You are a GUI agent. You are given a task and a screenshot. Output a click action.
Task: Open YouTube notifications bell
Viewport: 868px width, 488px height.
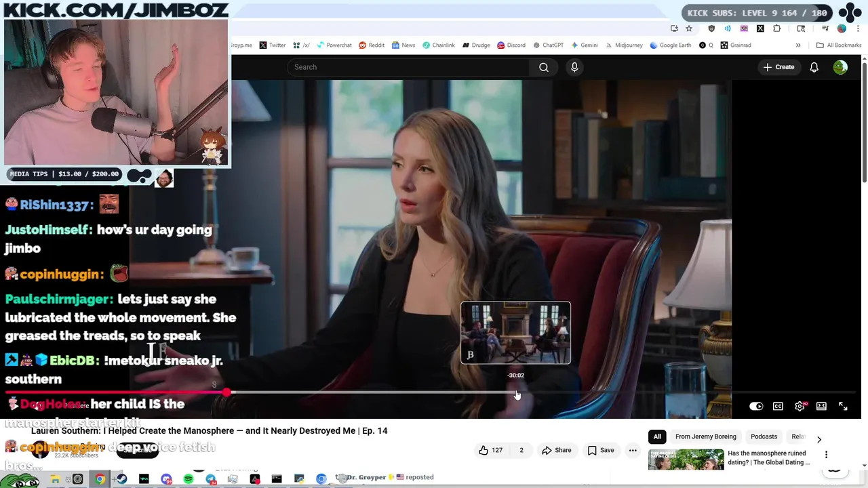tap(814, 67)
